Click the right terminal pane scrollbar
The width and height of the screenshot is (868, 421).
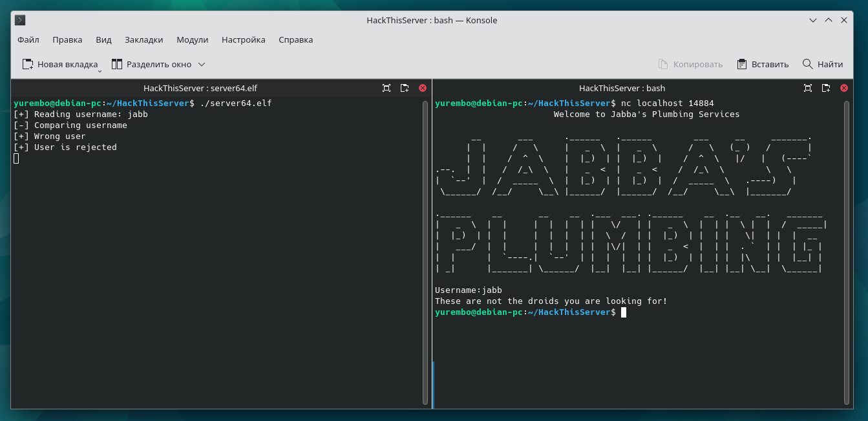coord(846,252)
